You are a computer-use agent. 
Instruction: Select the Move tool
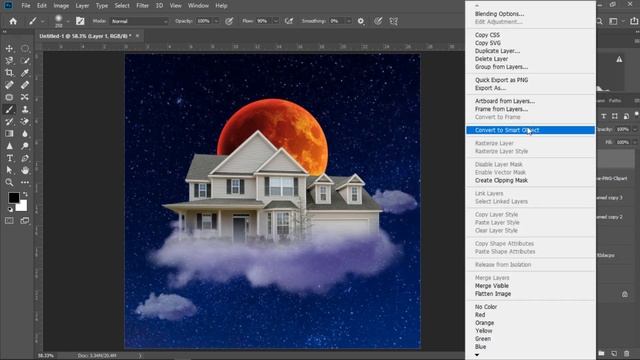point(9,49)
